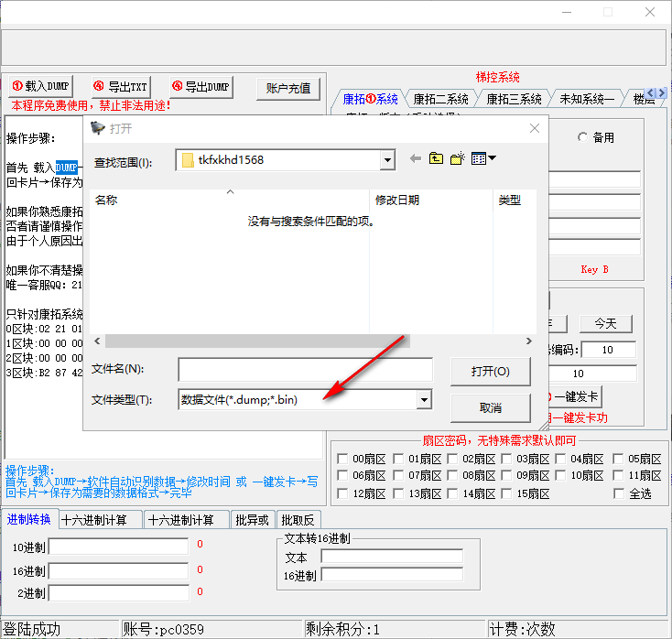Click the 打开(O) button
This screenshot has height=639, width=672.
pos(491,372)
